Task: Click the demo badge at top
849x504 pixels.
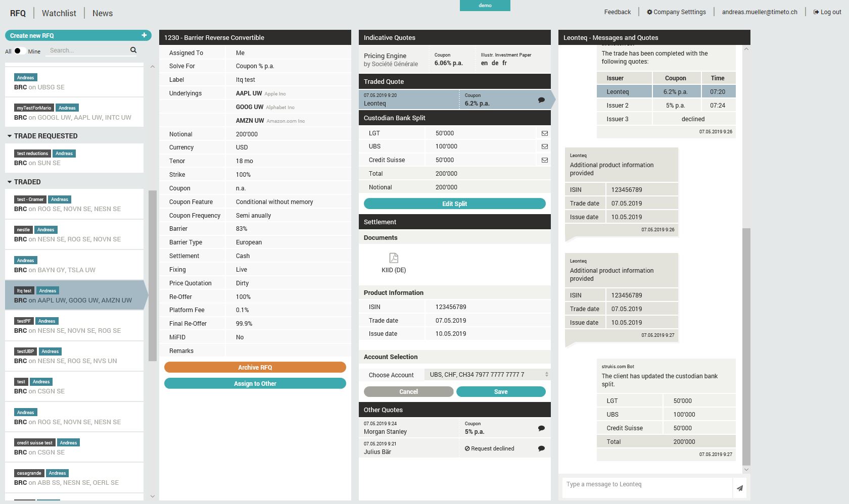Action: click(x=485, y=5)
